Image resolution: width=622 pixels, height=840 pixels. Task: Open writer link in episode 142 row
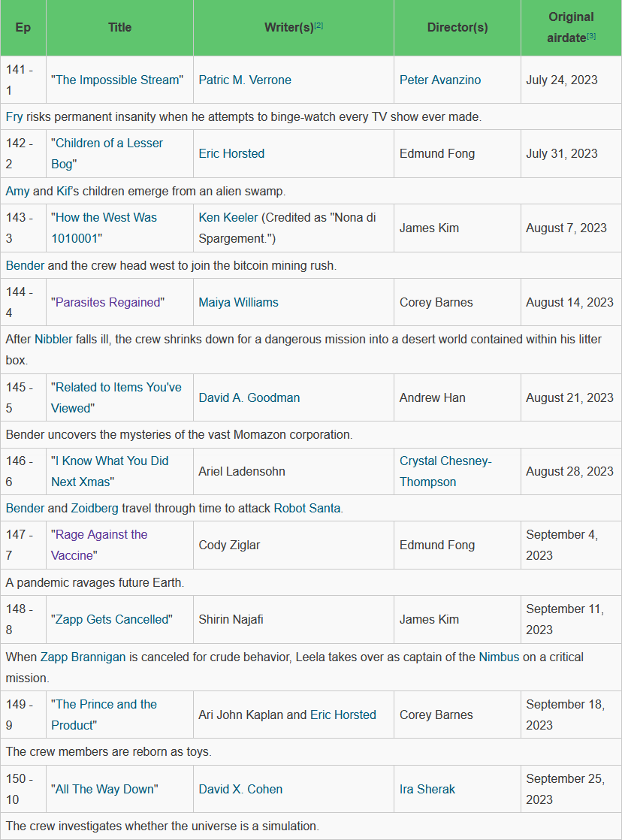pos(231,154)
